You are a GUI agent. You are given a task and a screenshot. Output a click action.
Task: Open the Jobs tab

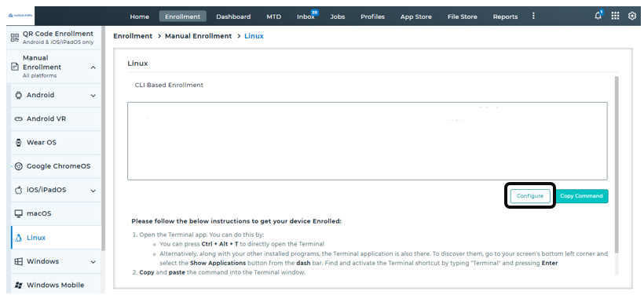click(x=337, y=16)
